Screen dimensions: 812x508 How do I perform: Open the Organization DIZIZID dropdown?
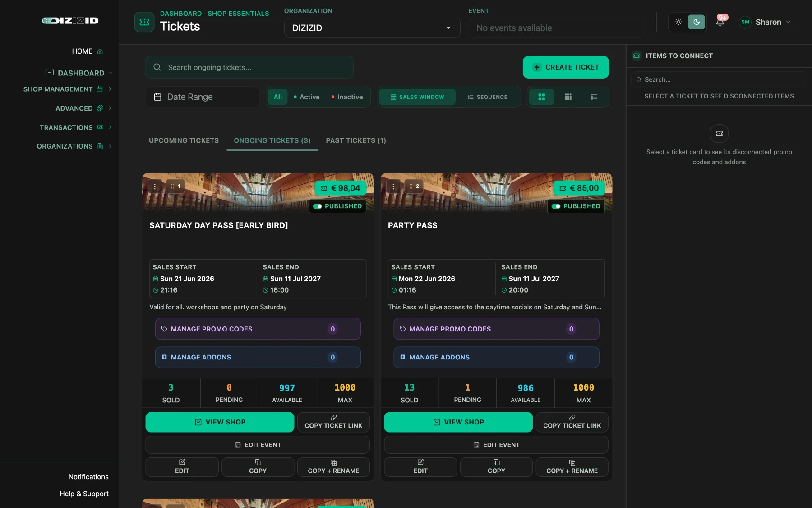tap(372, 28)
